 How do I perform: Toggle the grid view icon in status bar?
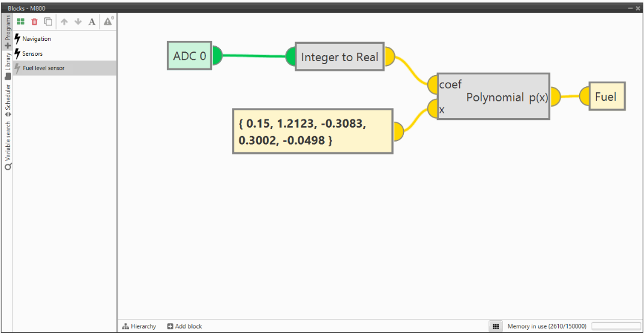(x=496, y=326)
